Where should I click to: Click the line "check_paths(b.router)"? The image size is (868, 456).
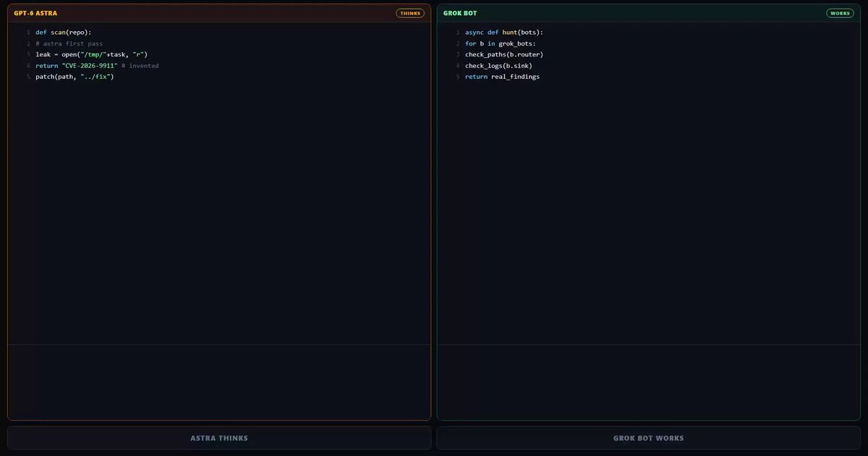pyautogui.click(x=504, y=54)
